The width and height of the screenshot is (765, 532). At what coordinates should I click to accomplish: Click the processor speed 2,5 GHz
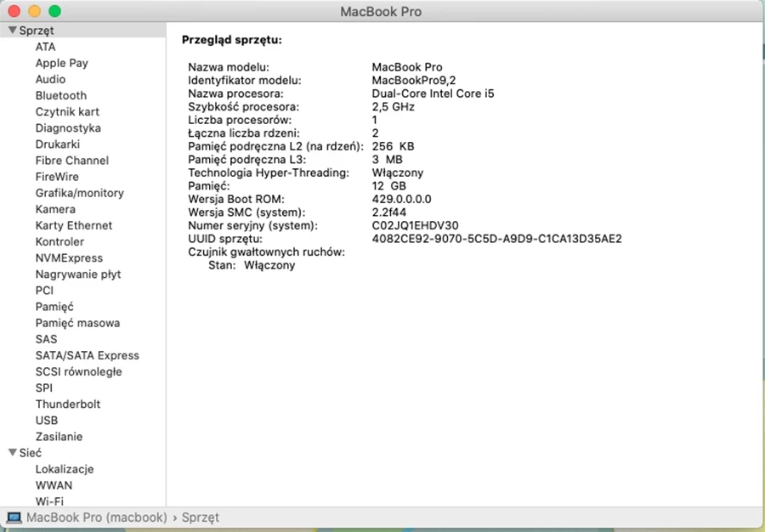394,106
